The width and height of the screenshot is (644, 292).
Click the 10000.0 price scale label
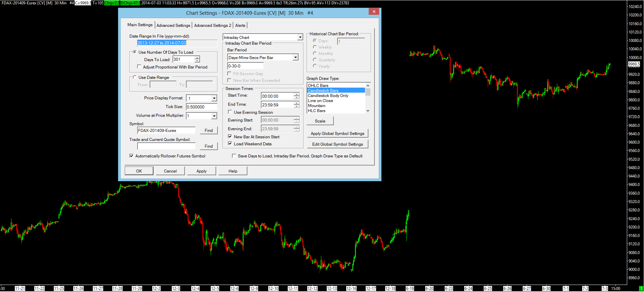pos(635,57)
